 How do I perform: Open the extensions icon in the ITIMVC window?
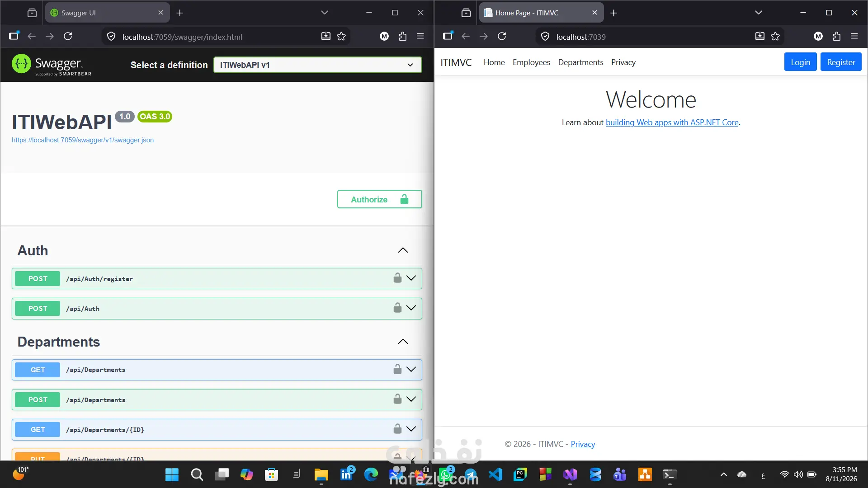(836, 36)
